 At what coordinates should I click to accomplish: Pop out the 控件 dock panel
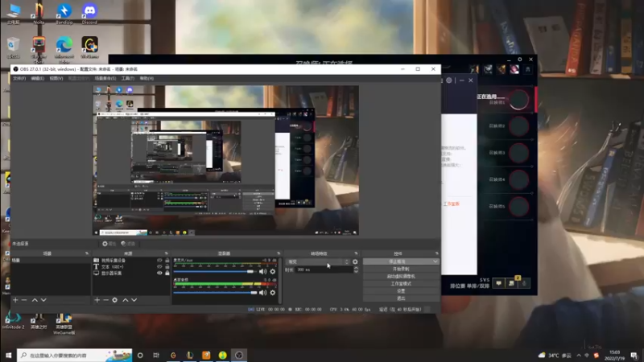click(x=436, y=253)
